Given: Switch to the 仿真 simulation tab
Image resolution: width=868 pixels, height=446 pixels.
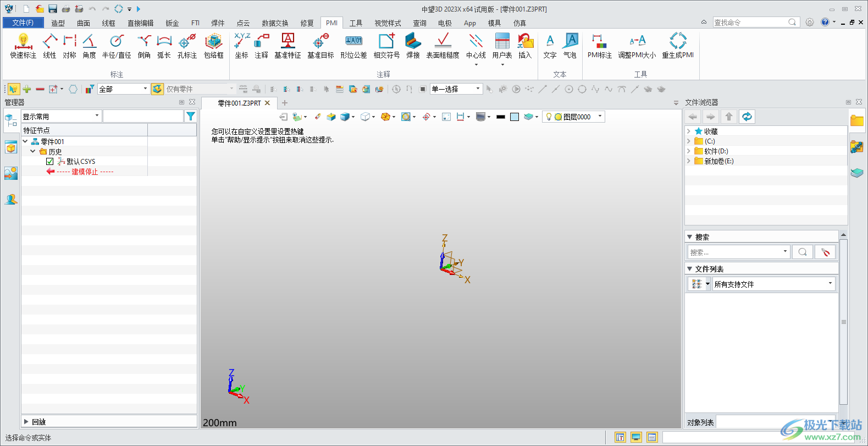Looking at the screenshot, I should tap(519, 23).
